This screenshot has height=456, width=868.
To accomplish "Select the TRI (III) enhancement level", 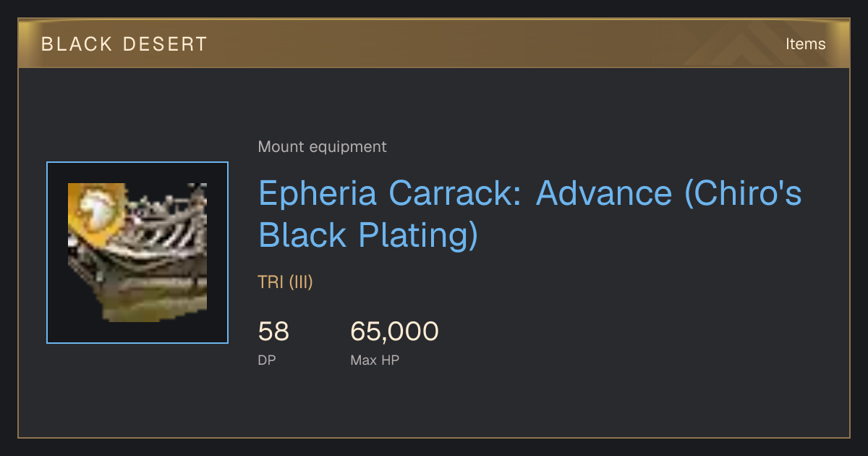I will 285,282.
